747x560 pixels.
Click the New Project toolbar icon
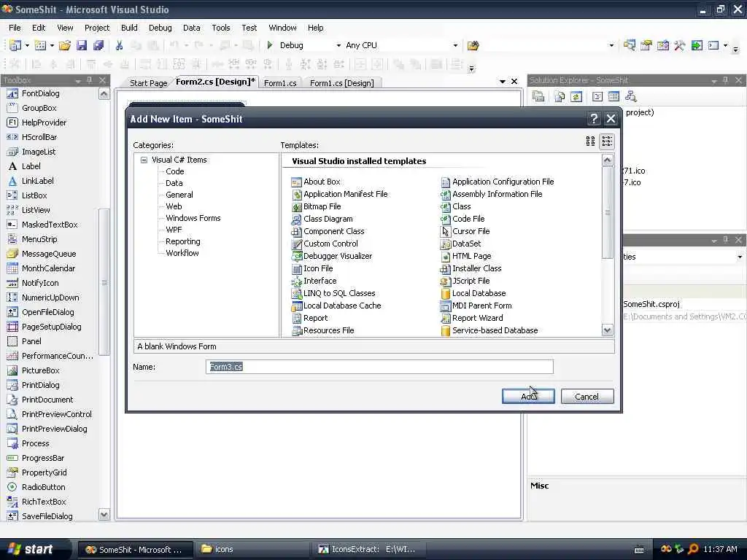(15, 45)
